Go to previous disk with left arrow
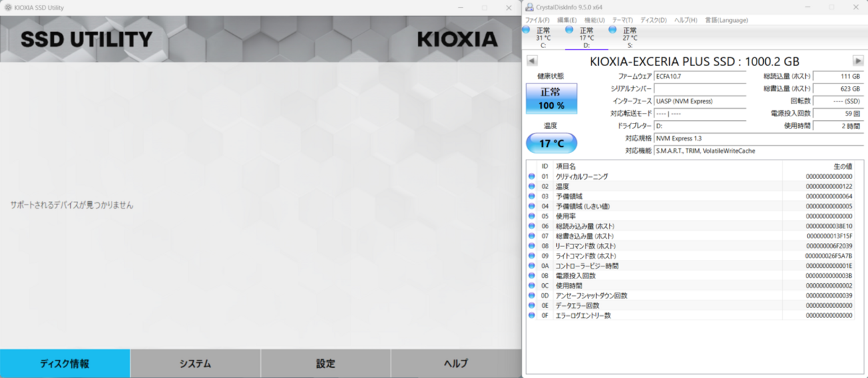 tap(531, 61)
